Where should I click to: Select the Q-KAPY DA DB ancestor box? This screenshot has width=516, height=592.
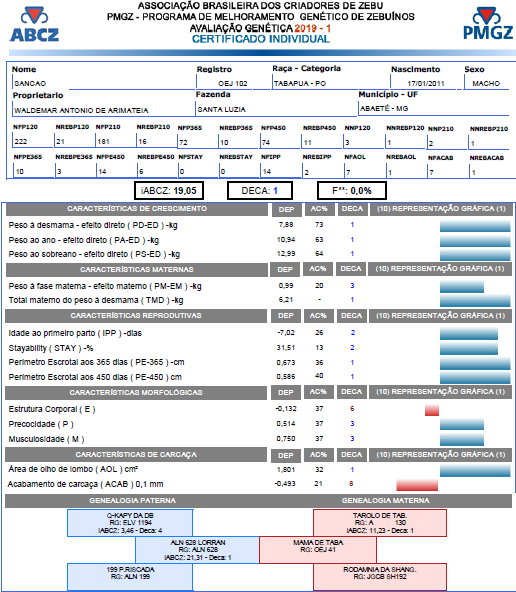point(130,523)
